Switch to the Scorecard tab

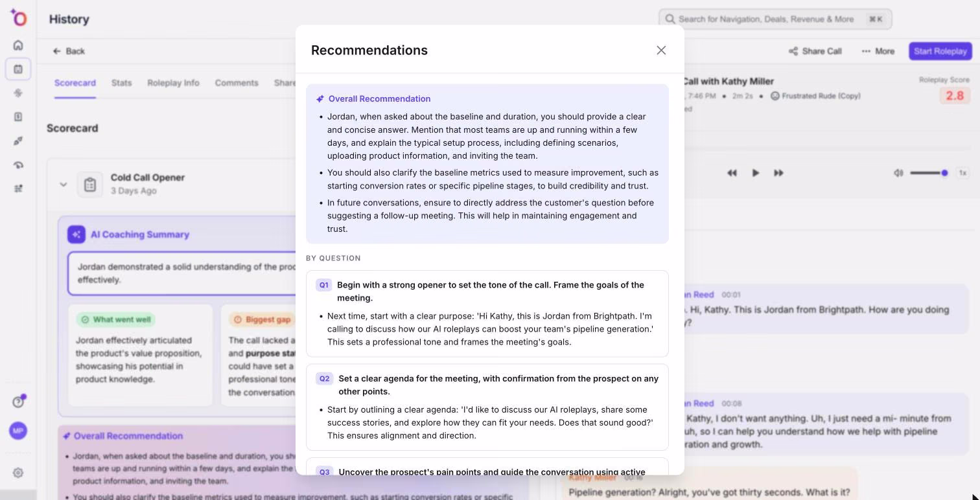click(x=75, y=83)
